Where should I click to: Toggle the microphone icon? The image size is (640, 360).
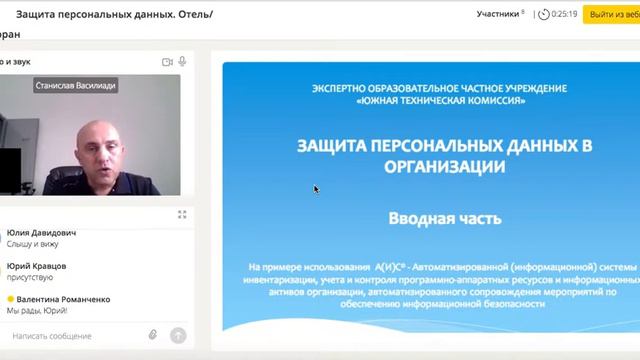point(182,61)
